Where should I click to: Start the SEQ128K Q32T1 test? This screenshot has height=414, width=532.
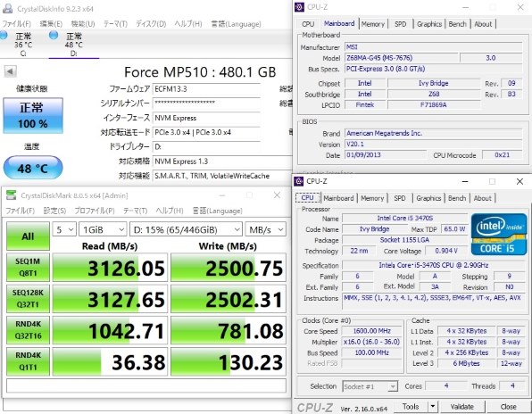tap(28, 298)
